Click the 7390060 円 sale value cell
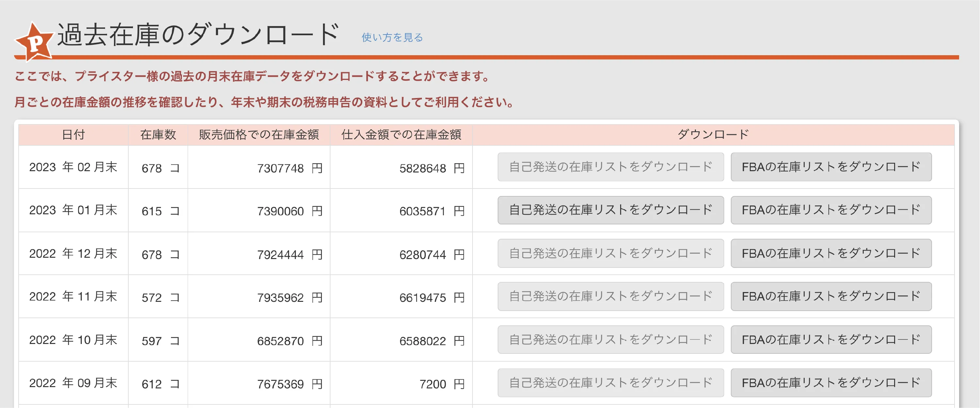 click(x=259, y=211)
